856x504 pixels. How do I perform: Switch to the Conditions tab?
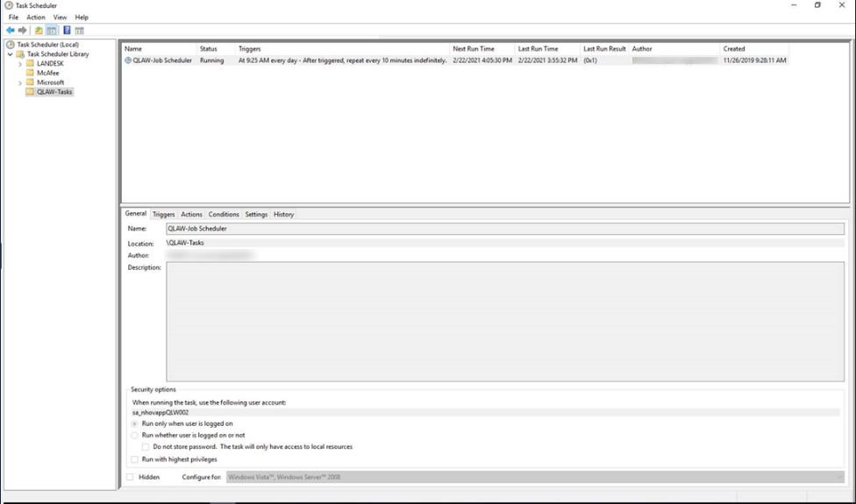point(224,215)
